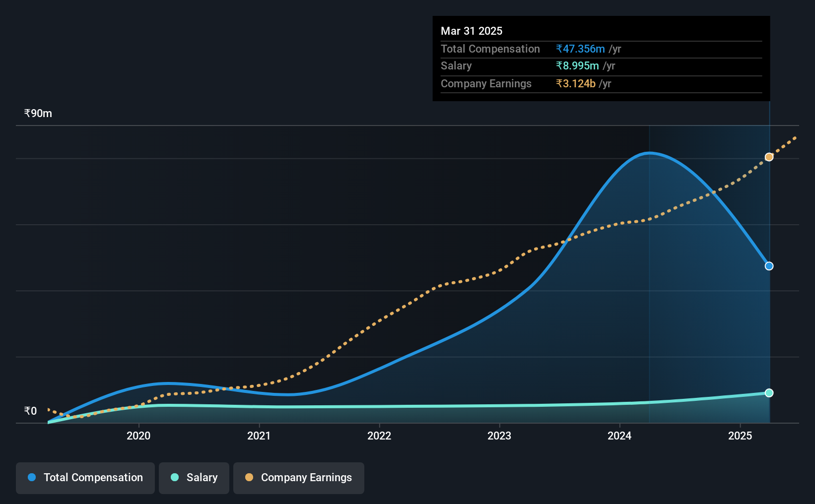Toggle the Company Earnings legend button
Viewport: 815px width, 504px height.
(x=299, y=478)
